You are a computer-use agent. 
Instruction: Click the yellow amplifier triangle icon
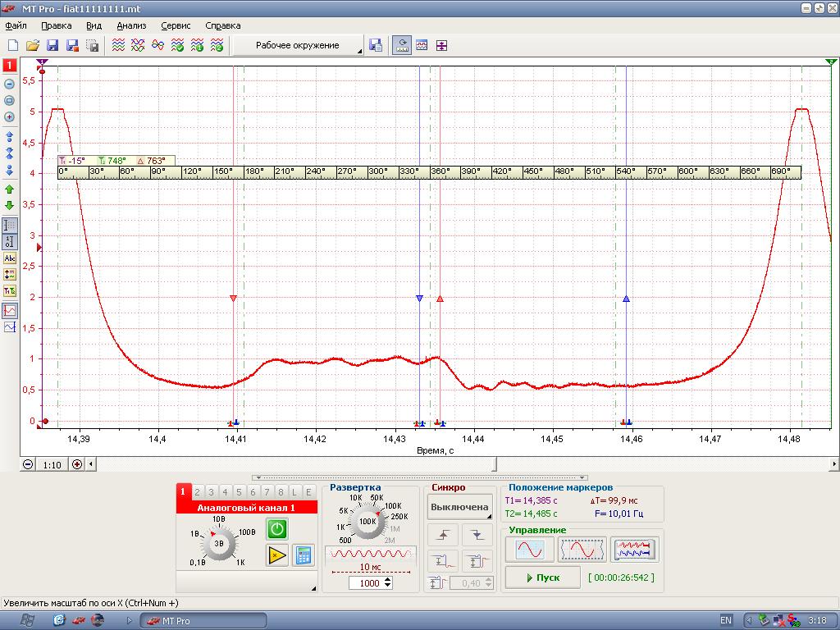point(277,555)
